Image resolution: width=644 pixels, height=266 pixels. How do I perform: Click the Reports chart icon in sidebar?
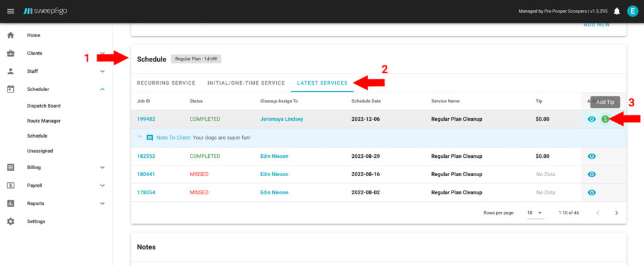click(x=11, y=204)
